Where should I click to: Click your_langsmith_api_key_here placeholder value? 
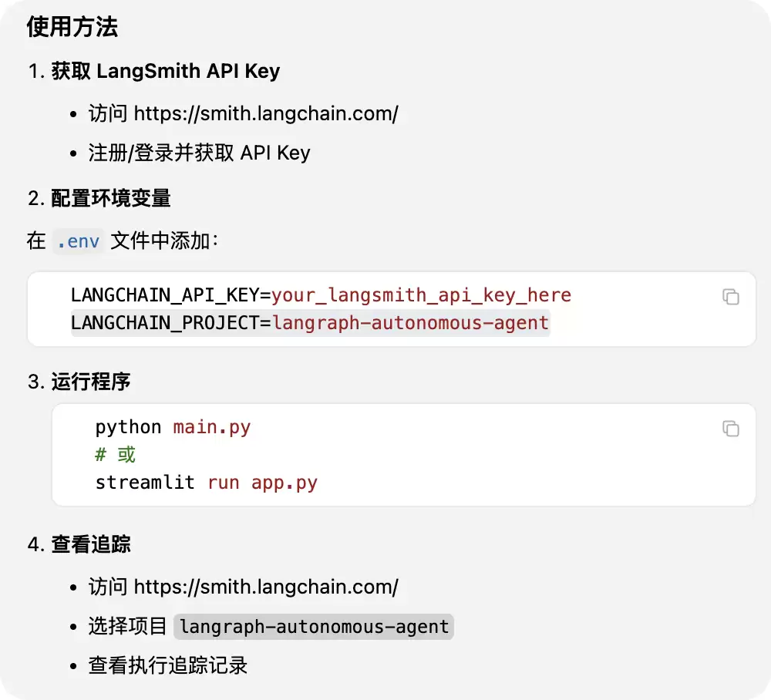click(422, 295)
